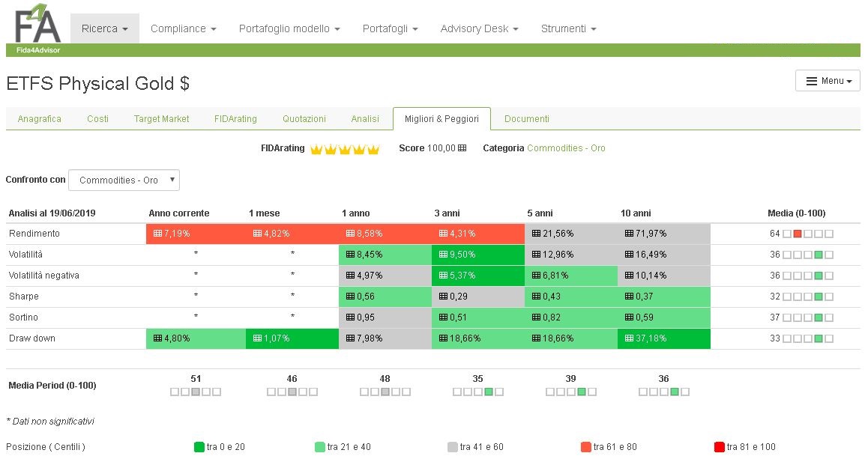Click the Media Period 51 indicator boxes
The width and height of the screenshot is (868, 459).
pos(196,392)
